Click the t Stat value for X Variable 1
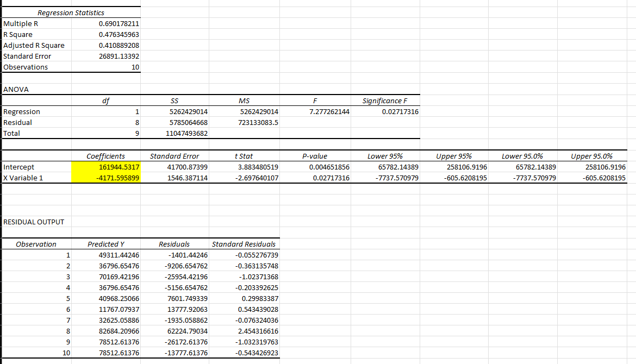The width and height of the screenshot is (636, 364). [x=245, y=178]
